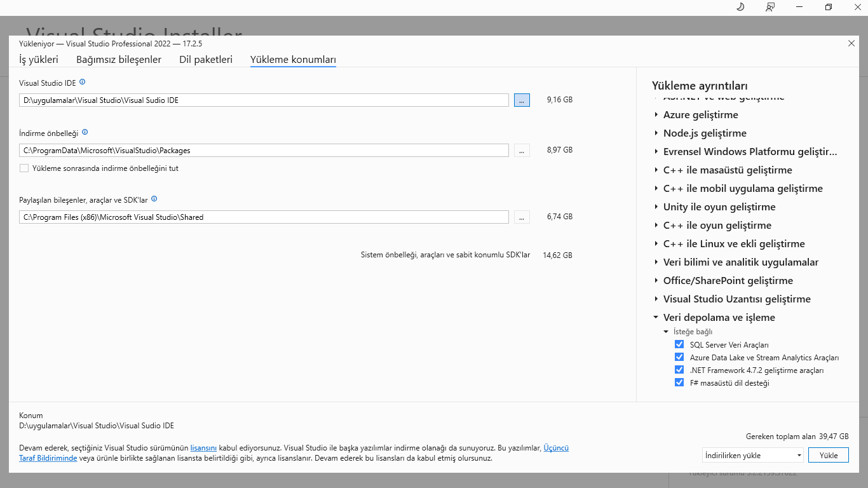Open the lisansını link
This screenshot has width=868, height=488.
point(203,448)
